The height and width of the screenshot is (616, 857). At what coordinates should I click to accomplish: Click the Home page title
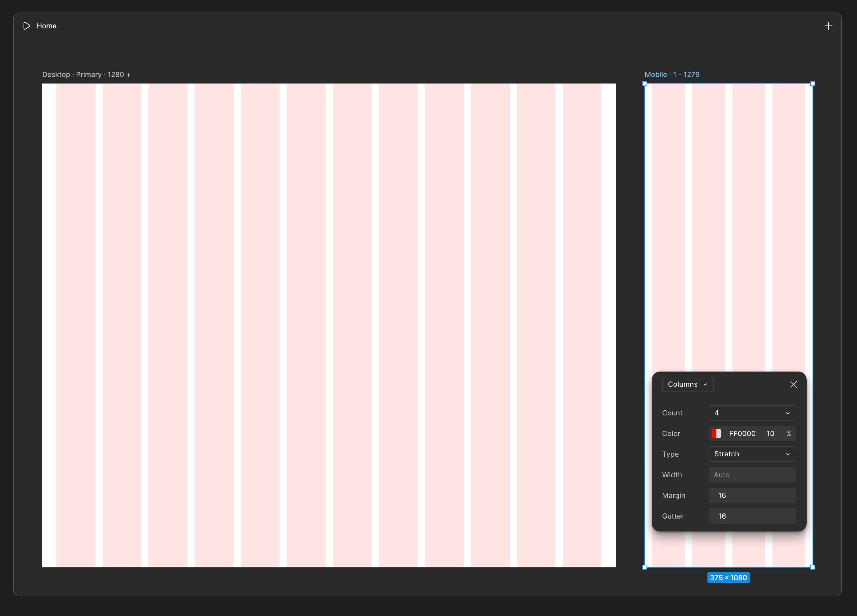[x=46, y=26]
